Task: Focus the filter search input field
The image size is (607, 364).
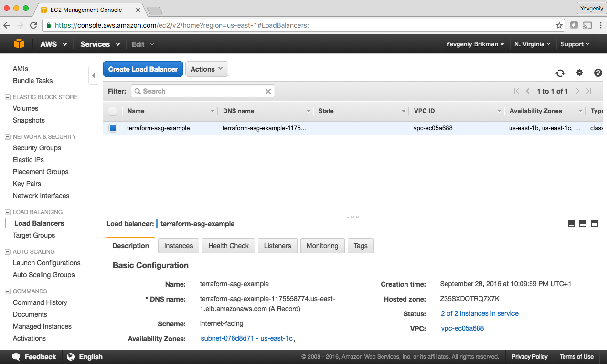Action: coord(201,91)
